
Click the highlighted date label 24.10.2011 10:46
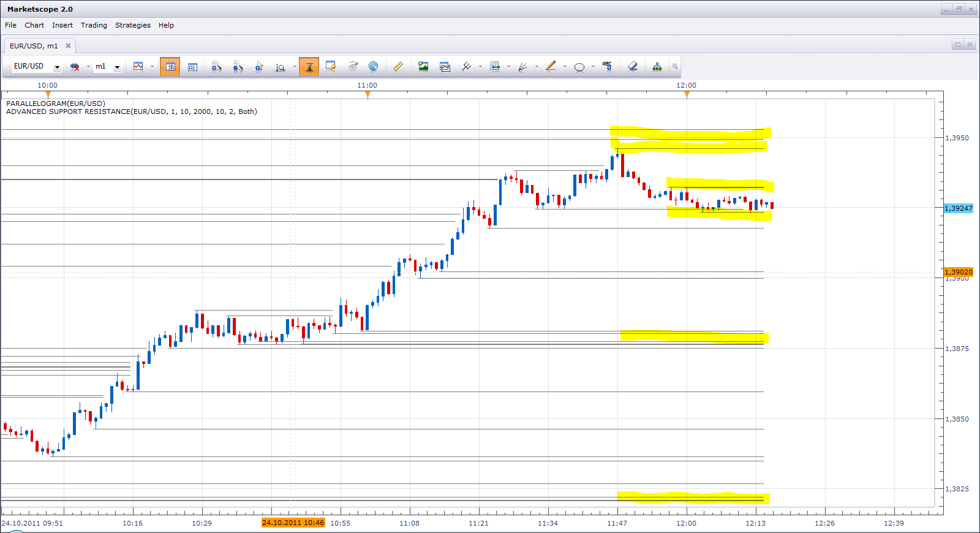293,523
